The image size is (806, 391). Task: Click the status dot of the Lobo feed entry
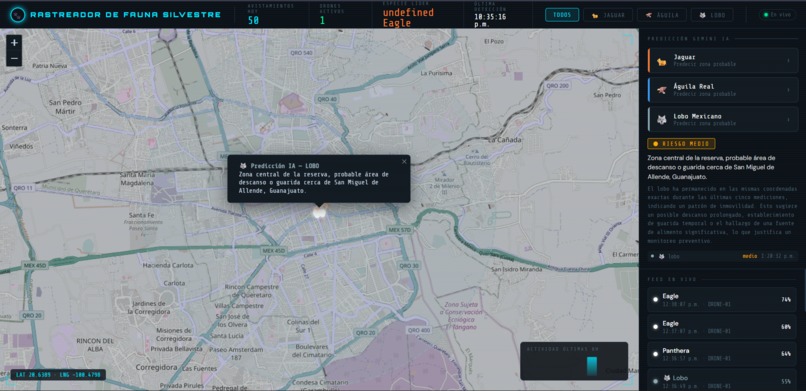coord(655,381)
